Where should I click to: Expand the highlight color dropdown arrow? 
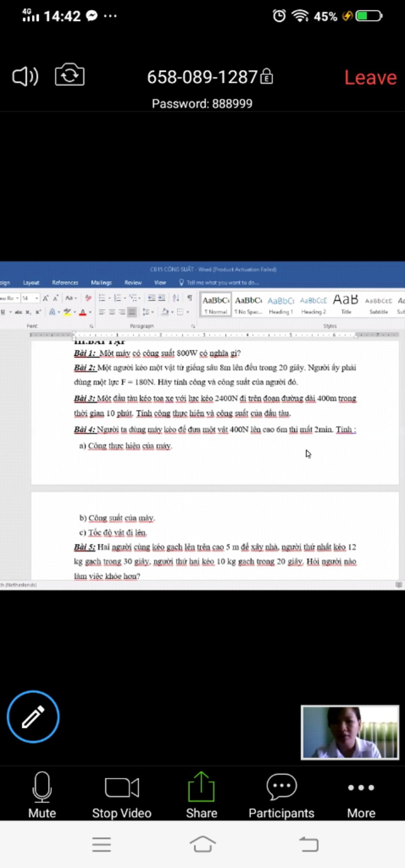pyautogui.click(x=75, y=312)
